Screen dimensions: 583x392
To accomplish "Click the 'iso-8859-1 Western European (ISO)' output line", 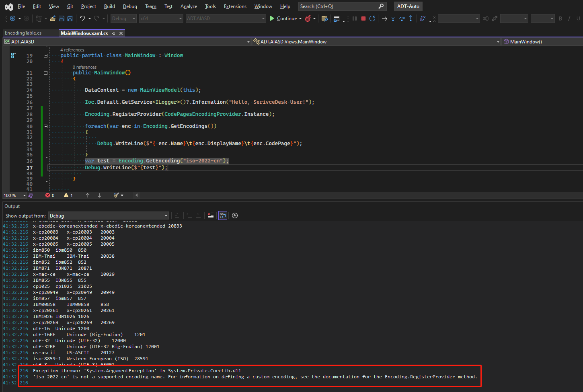I will point(90,359).
